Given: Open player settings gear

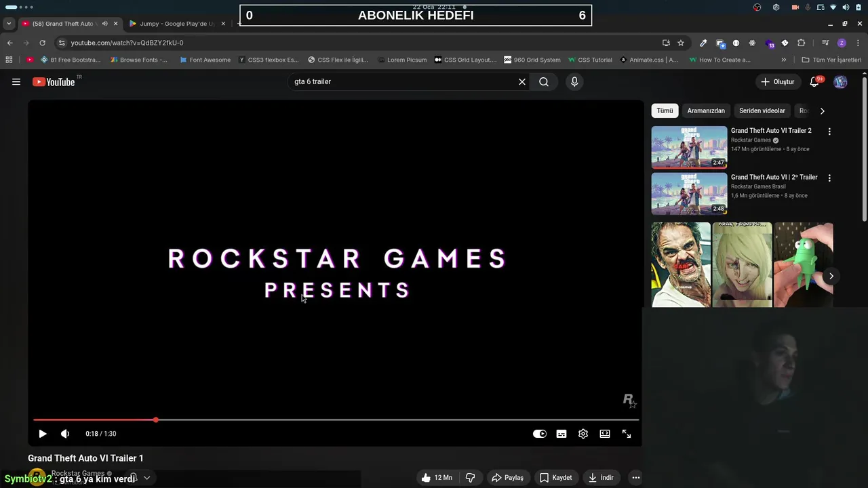Looking at the screenshot, I should [x=583, y=434].
